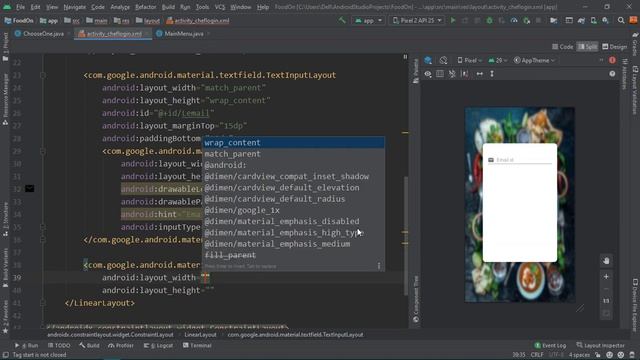Click the design surface layers icon
Image resolution: width=640 pixels, height=360 pixels.
click(x=428, y=60)
